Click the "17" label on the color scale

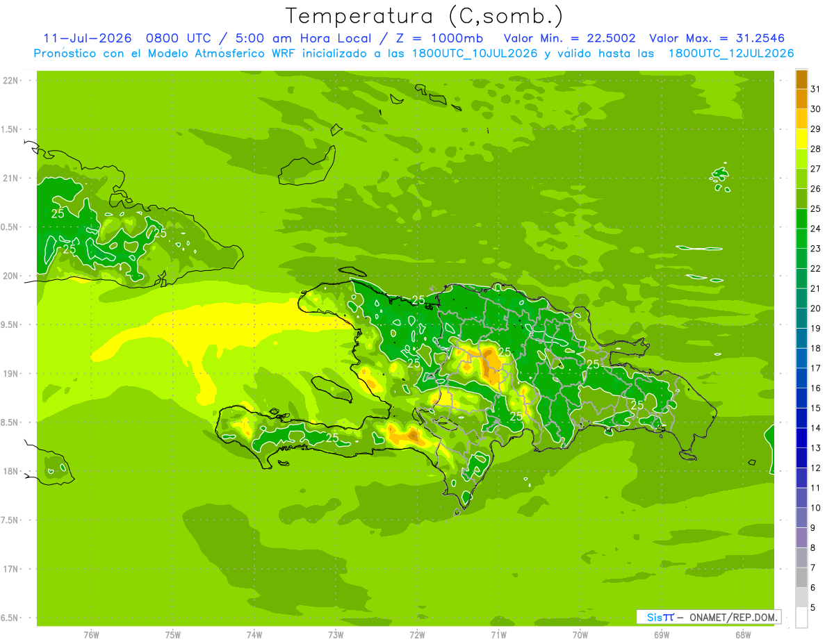816,368
